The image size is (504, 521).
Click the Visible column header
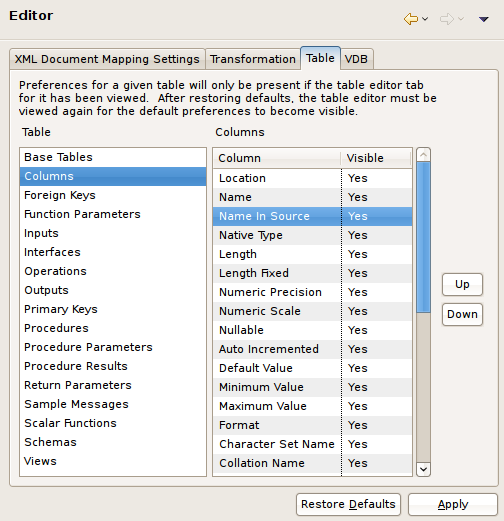coord(376,158)
